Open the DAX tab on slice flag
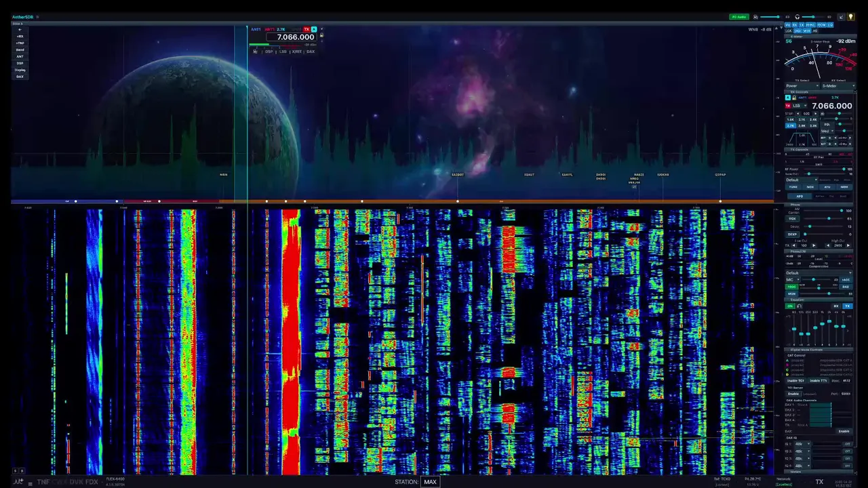Viewport: 868px width, 488px height. 311,52
